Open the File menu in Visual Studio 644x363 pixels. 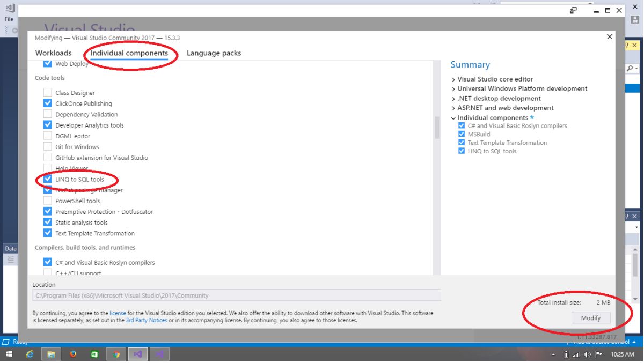9,19
